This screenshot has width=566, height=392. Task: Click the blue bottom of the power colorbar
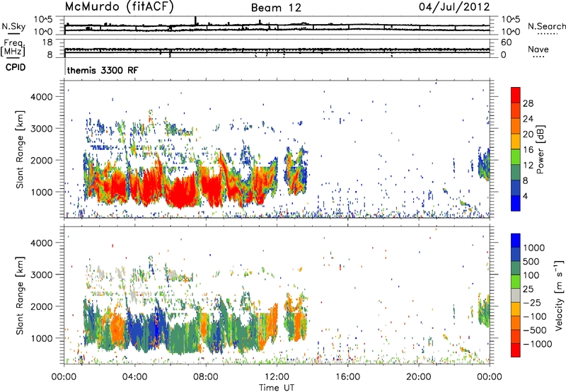pyautogui.click(x=516, y=204)
